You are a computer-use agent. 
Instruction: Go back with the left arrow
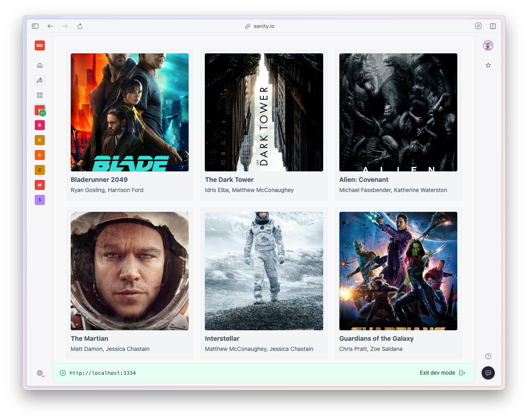click(50, 26)
